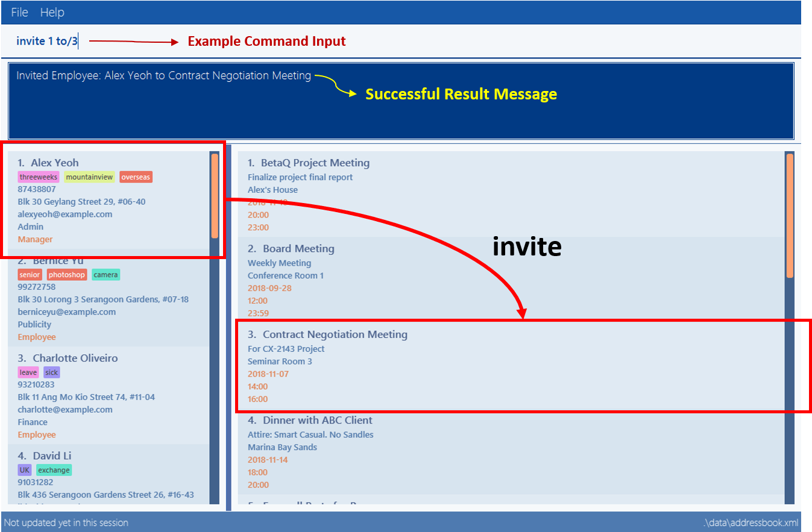
Task: Click the Finance department label
Action: 33,422
